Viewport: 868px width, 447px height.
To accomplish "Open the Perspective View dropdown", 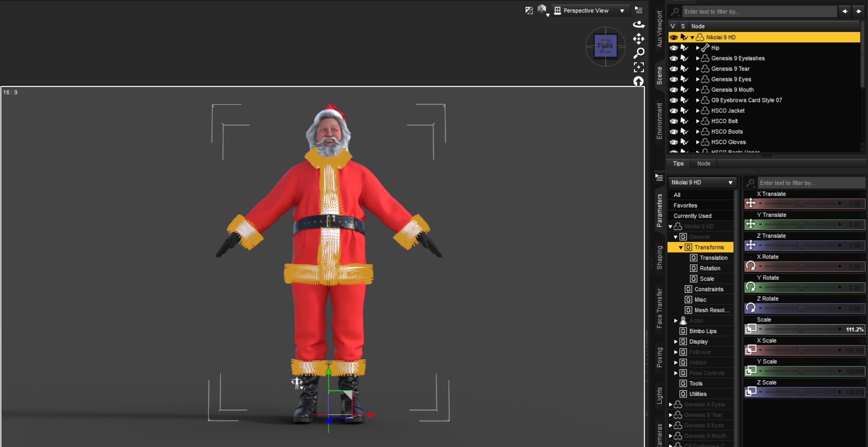I will 590,10.
